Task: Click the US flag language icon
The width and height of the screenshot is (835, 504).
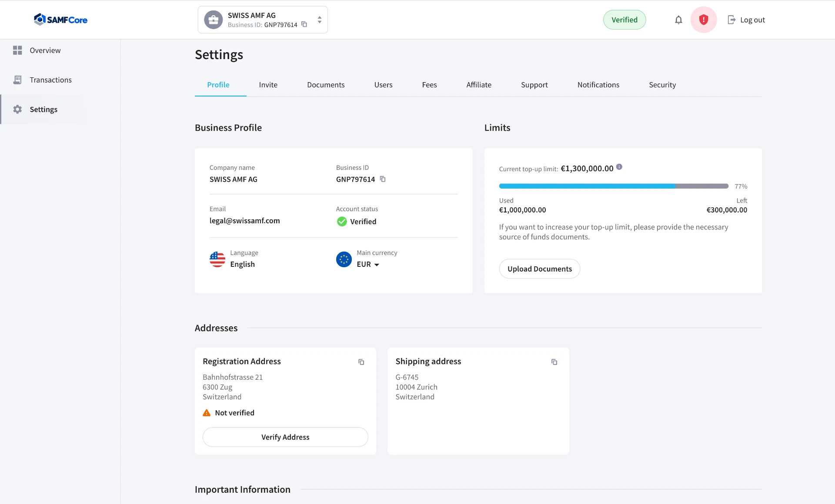Action: tap(217, 259)
